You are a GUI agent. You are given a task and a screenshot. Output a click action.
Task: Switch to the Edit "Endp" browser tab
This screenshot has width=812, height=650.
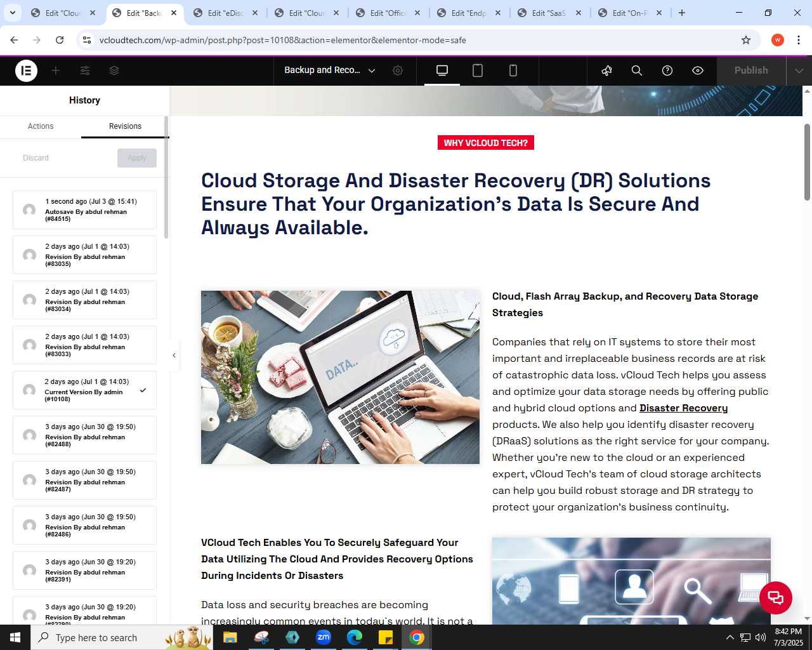[x=469, y=13]
